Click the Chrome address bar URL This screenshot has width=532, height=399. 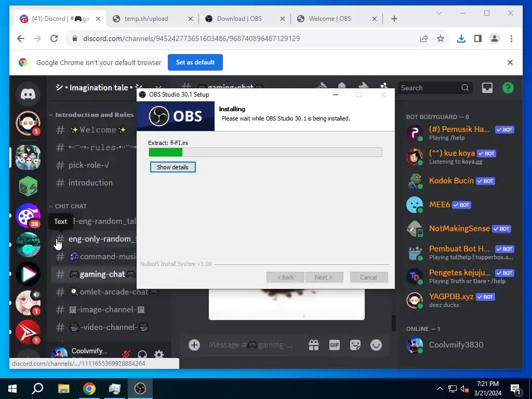(x=191, y=38)
